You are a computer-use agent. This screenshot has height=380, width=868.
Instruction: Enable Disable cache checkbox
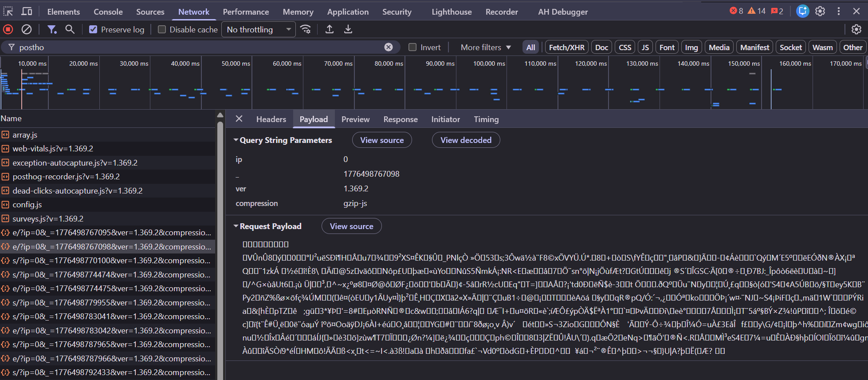[x=162, y=29]
